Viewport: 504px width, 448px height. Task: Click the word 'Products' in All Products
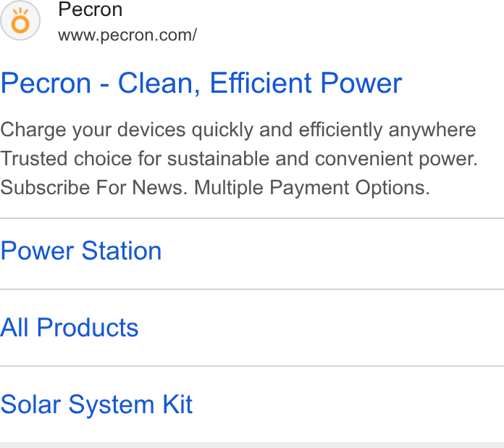(x=88, y=328)
